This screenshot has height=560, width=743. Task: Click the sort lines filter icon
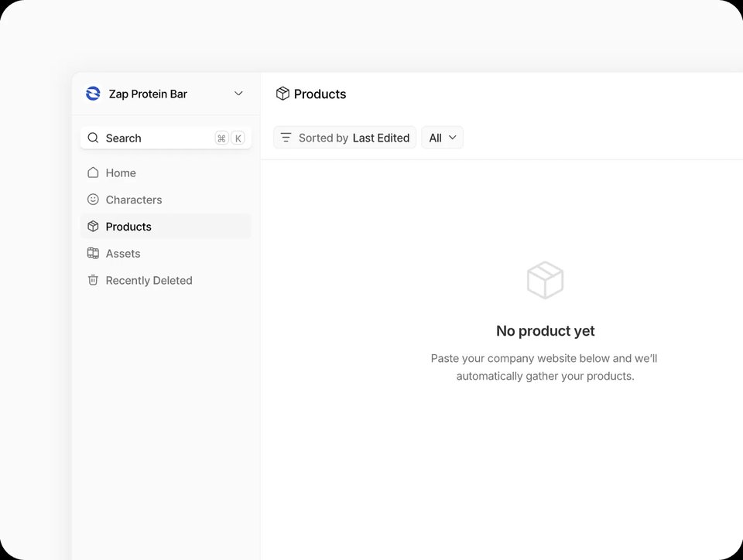point(286,138)
